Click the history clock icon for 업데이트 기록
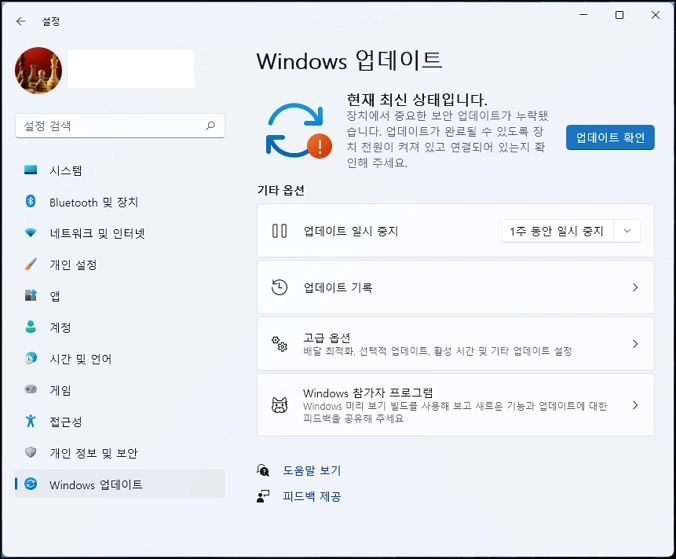The width and height of the screenshot is (676, 559). click(x=279, y=287)
